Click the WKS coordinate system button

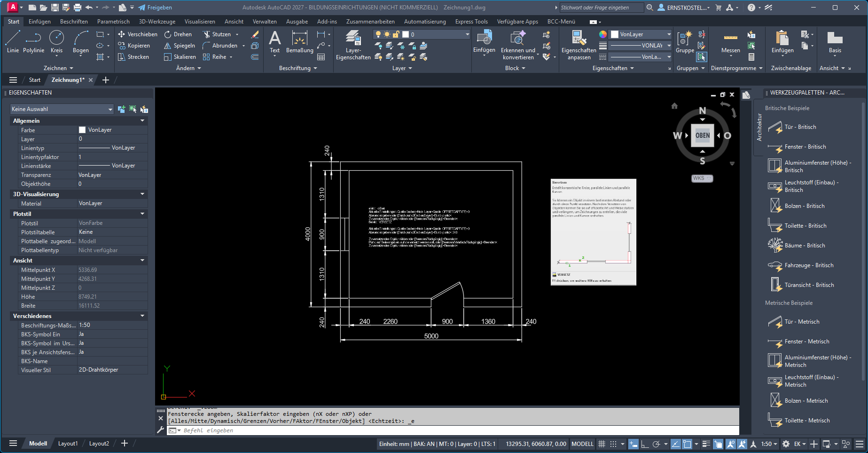pos(702,178)
